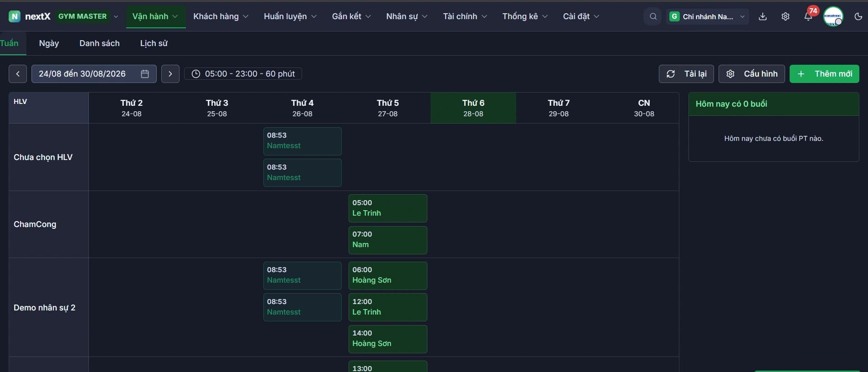Open the user avatar profile

(x=833, y=16)
